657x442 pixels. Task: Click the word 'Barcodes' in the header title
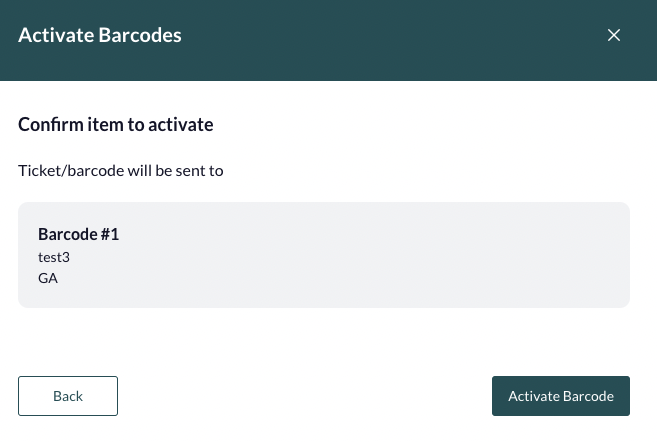pos(140,35)
